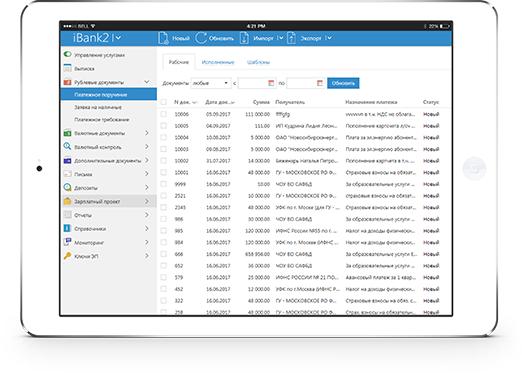The image size is (522, 373).
Task: Click the blue Обновить filter button
Action: tap(343, 83)
